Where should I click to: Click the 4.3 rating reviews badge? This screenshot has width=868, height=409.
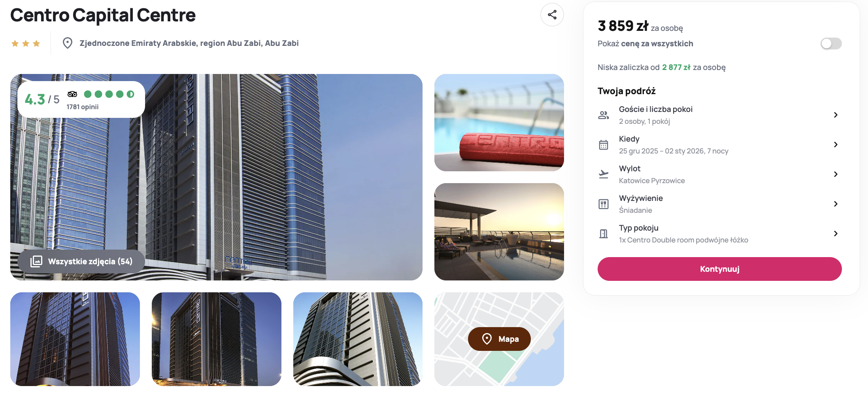[81, 99]
